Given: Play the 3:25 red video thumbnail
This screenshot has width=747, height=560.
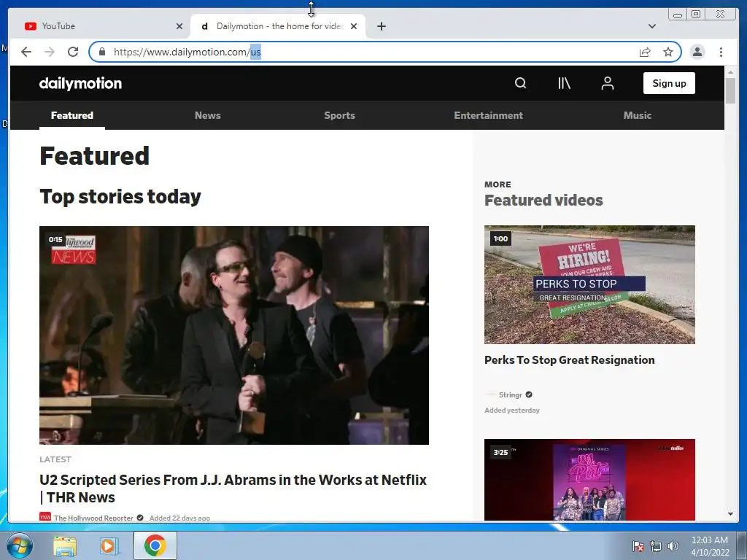Looking at the screenshot, I should pyautogui.click(x=589, y=480).
